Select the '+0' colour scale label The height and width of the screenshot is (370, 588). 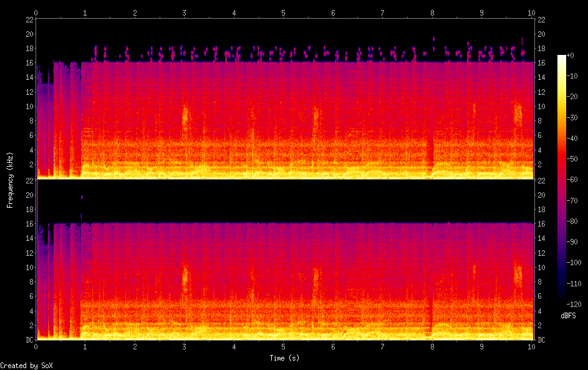[x=570, y=55]
